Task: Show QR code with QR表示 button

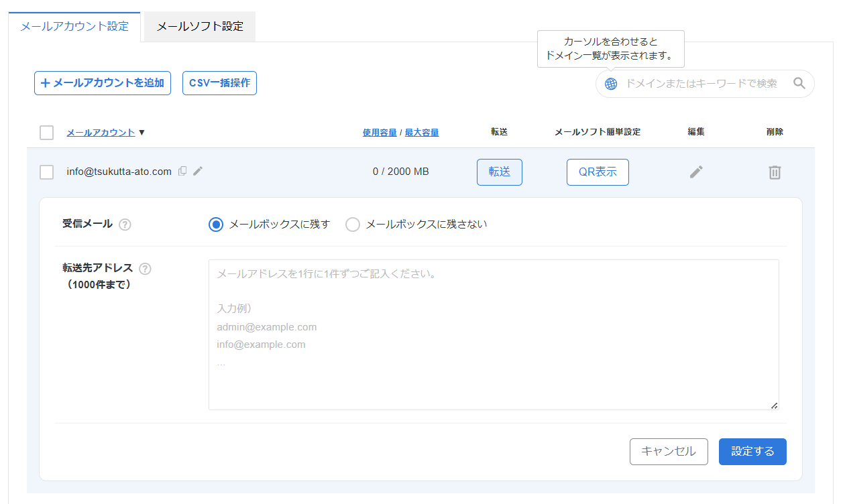Action: click(x=598, y=172)
